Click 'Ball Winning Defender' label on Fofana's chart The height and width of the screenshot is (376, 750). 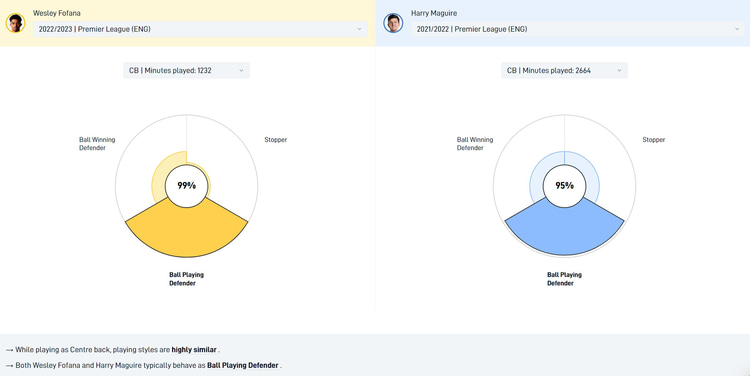[97, 144]
